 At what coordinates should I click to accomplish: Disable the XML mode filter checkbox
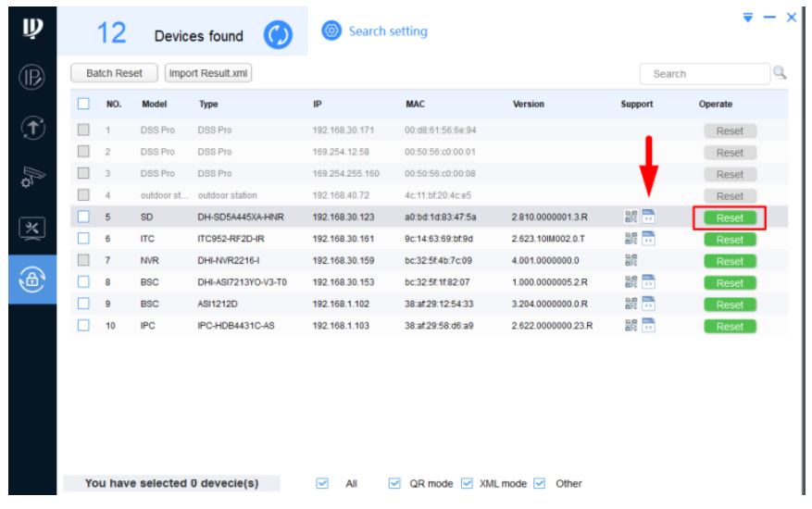coord(467,483)
